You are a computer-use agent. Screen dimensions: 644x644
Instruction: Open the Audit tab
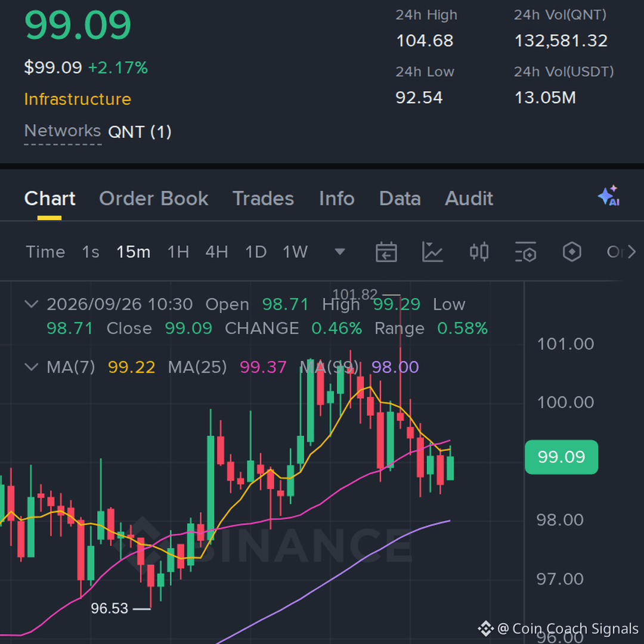point(469,199)
